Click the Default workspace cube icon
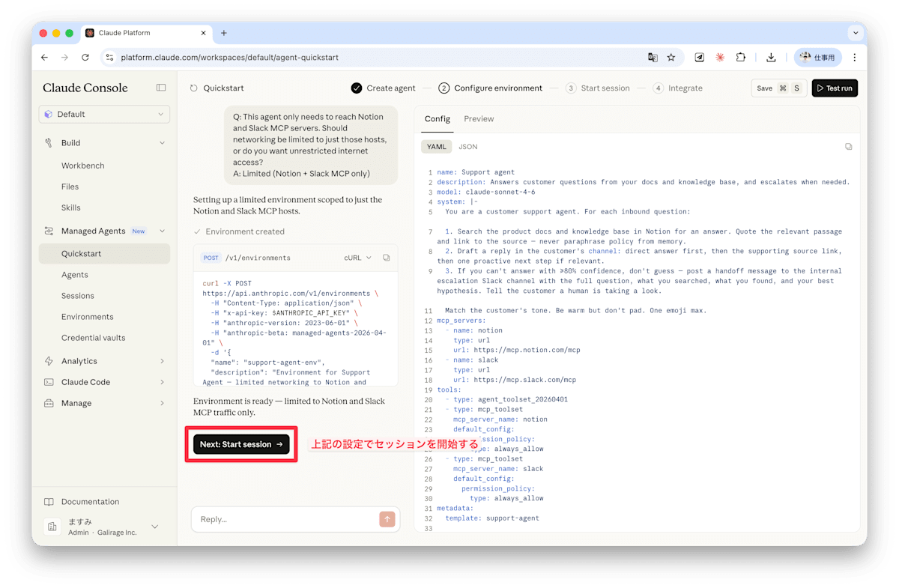Viewport: 899px width, 588px height. click(49, 114)
